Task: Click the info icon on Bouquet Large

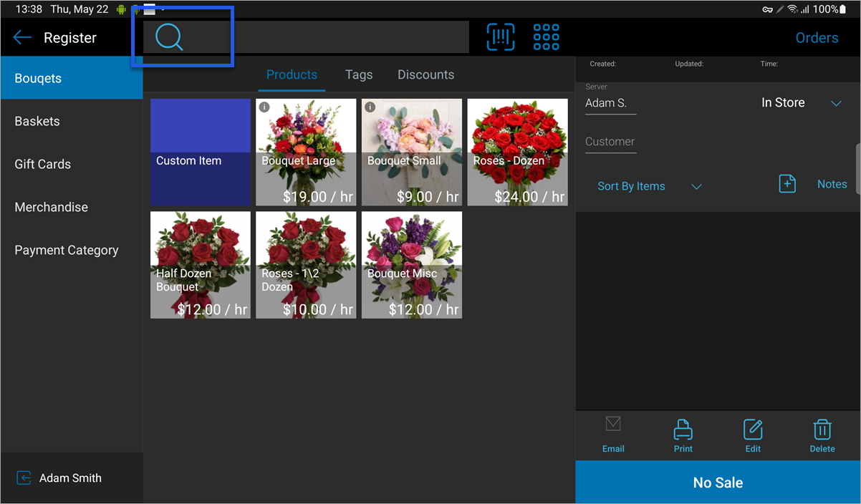Action: 264,107
